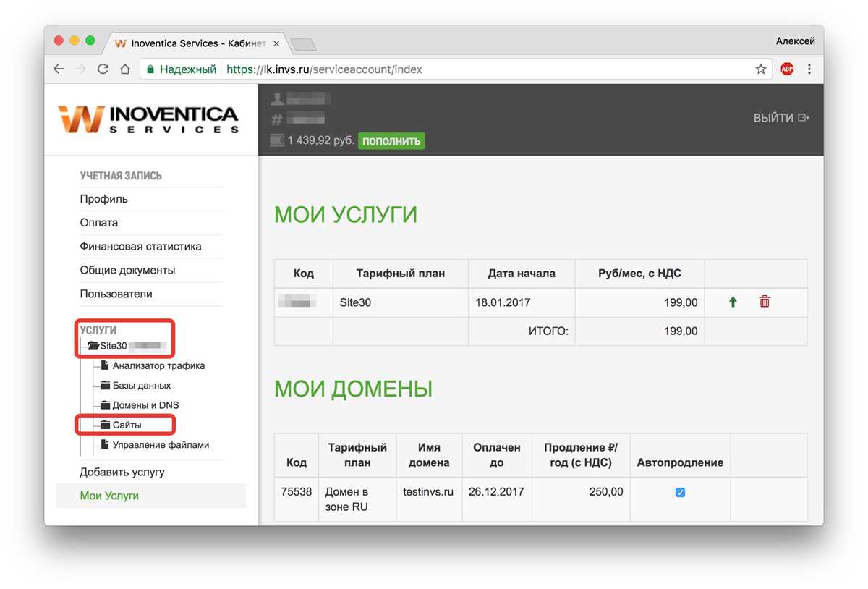
Task: Click the Домен в зоне RU cell
Action: (x=357, y=499)
